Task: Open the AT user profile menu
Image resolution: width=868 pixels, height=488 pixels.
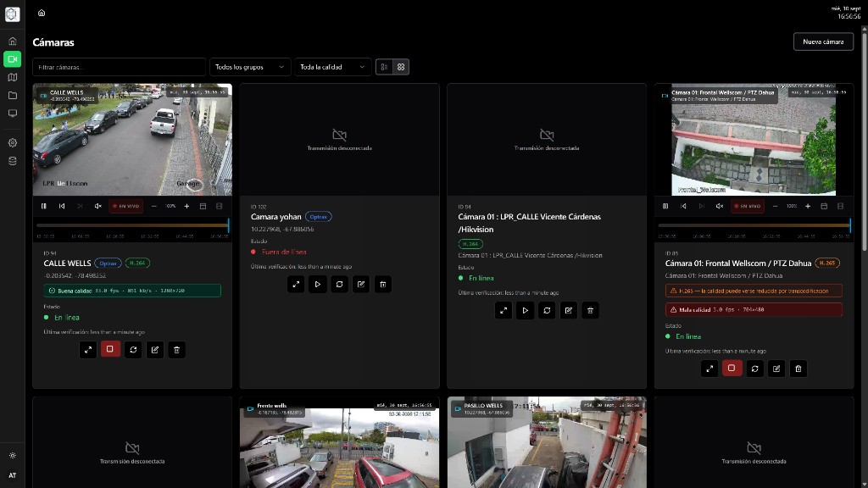Action: (x=12, y=475)
